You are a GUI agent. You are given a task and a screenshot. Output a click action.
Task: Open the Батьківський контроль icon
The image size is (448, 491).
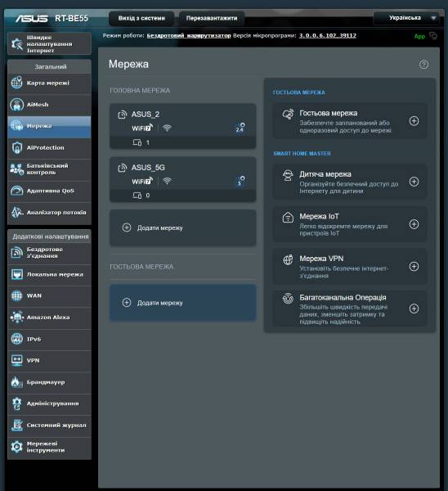[16, 169]
